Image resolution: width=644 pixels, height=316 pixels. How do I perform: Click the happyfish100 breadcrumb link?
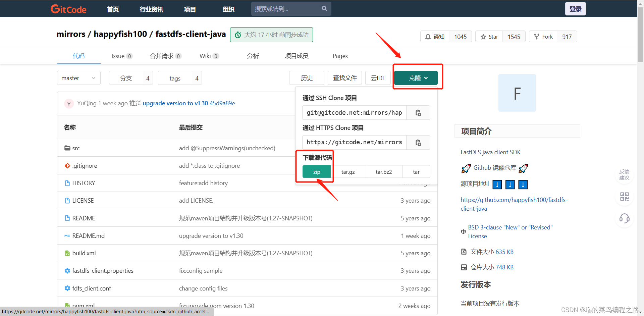120,34
